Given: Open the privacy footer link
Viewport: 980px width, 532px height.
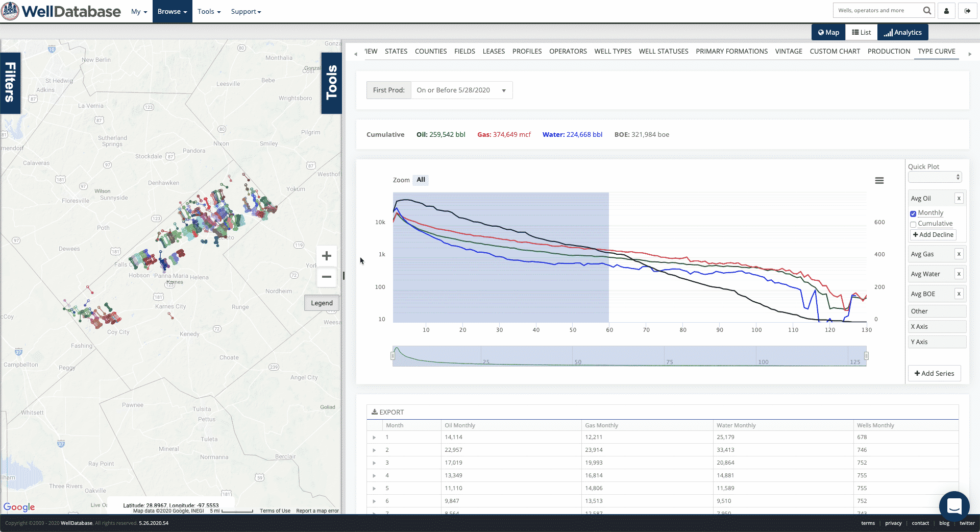Looking at the screenshot, I should (893, 523).
